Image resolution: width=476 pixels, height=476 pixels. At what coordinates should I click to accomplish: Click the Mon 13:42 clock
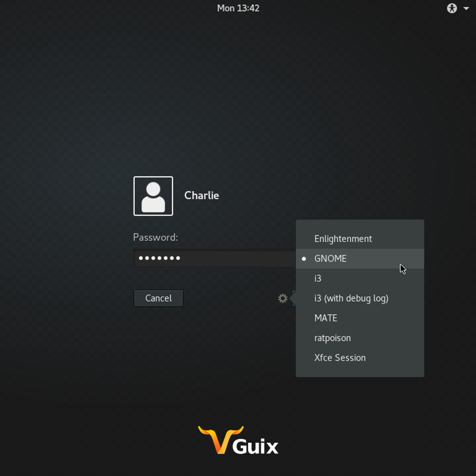click(238, 8)
